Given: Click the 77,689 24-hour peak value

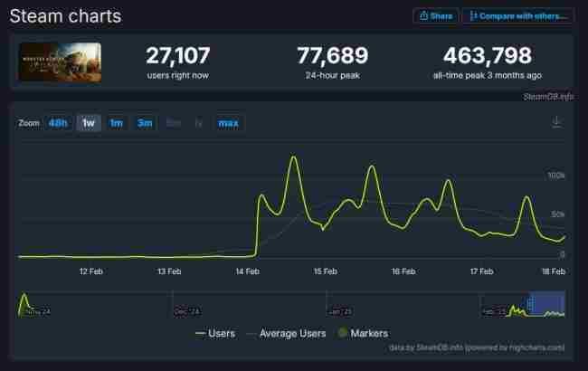Looking at the screenshot, I should (x=333, y=55).
